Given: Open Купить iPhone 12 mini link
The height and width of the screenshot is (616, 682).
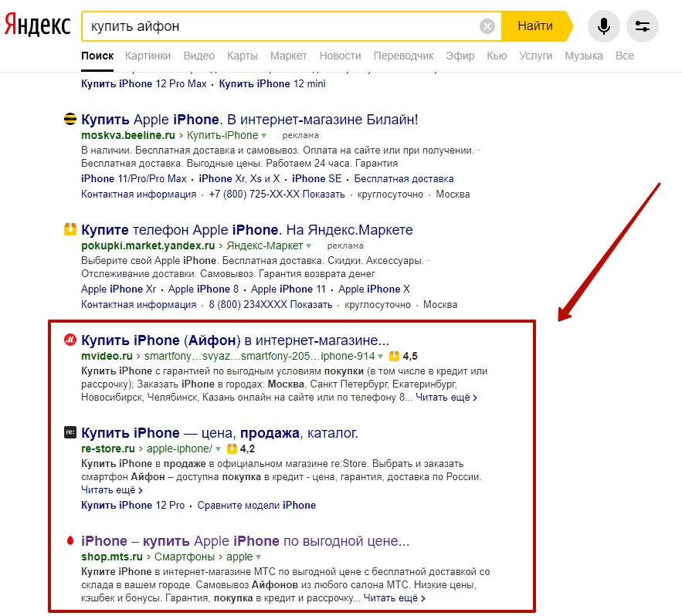Looking at the screenshot, I should coord(273,83).
